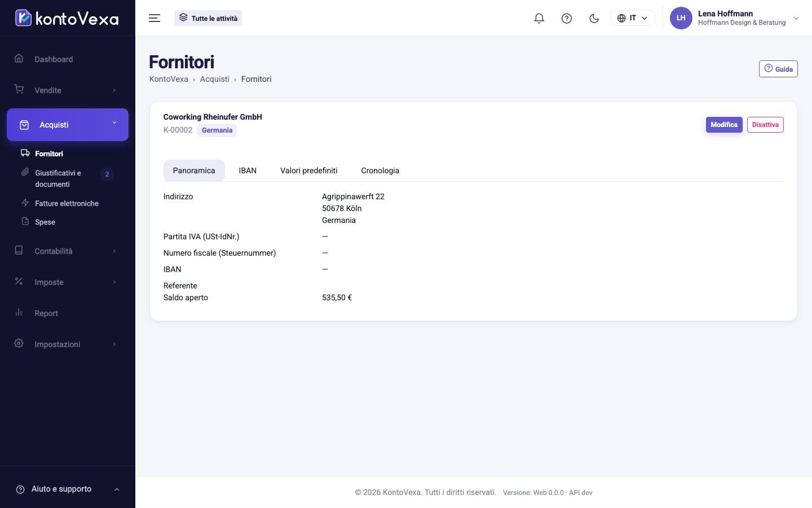812x508 pixels.
Task: Expand the Lena Hoffmann account menu chevron
Action: click(796, 18)
